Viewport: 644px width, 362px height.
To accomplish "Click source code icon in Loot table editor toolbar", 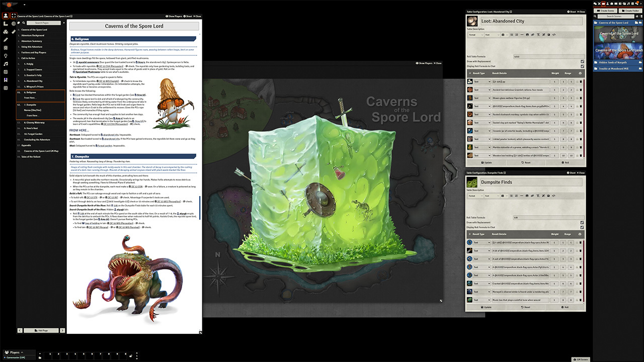I will (x=554, y=35).
